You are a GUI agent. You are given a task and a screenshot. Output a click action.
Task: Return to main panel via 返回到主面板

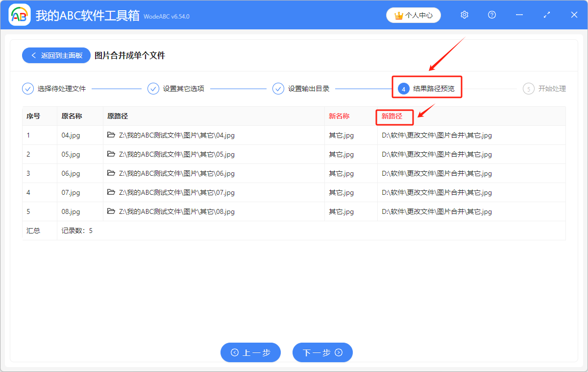56,55
